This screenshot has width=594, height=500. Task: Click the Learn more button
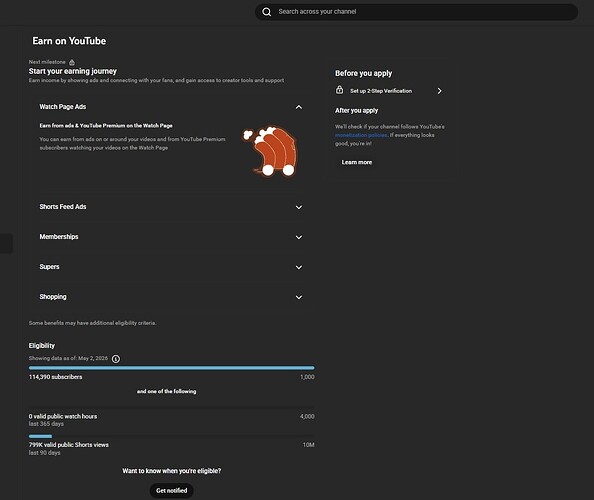(357, 162)
